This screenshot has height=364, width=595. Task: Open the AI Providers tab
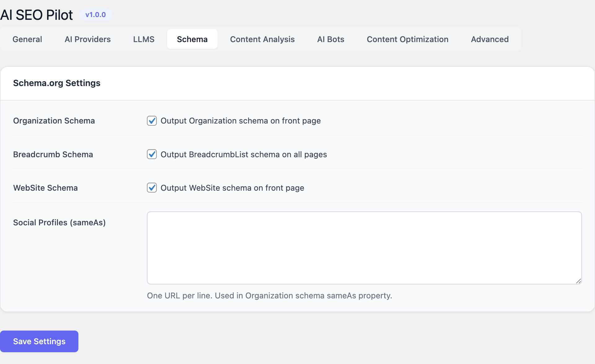(87, 39)
